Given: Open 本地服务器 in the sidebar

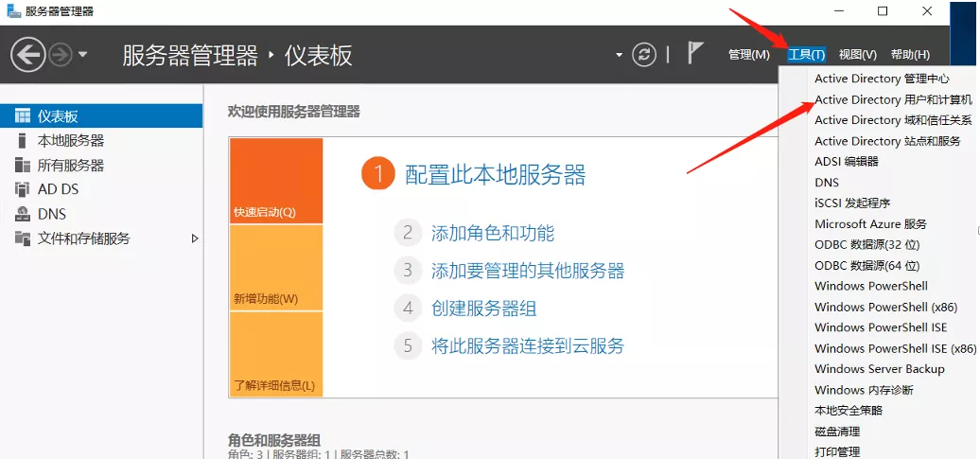Looking at the screenshot, I should click(x=70, y=141).
